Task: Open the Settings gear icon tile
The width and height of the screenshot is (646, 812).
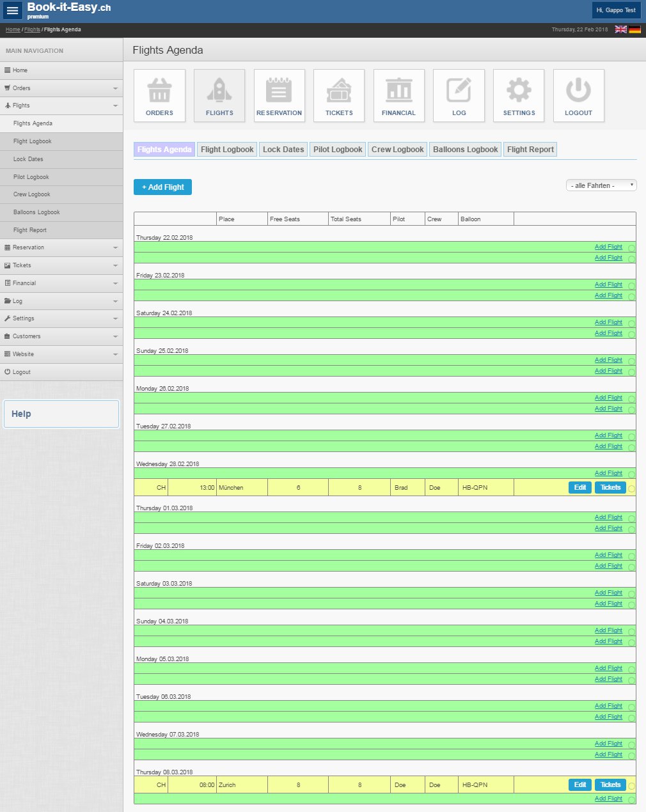Action: 519,96
